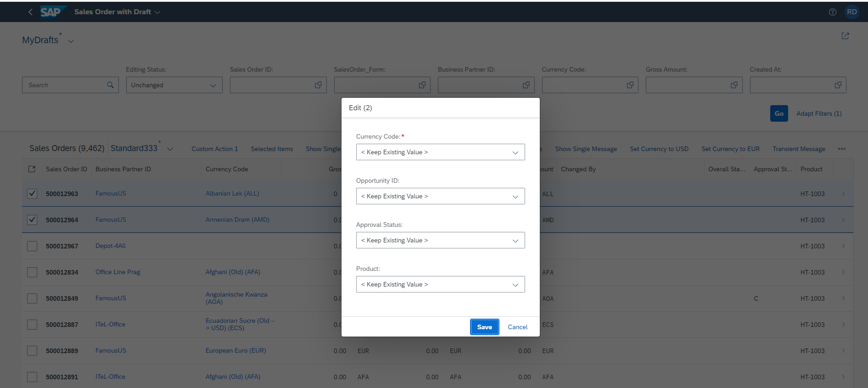Expand the Standard333 table variant chevron
This screenshot has width=868, height=388.
[x=170, y=149]
